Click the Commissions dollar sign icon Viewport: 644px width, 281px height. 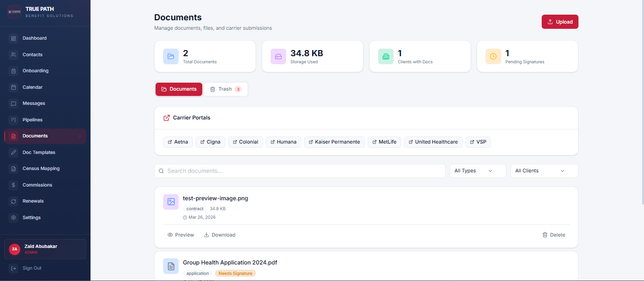click(x=14, y=185)
